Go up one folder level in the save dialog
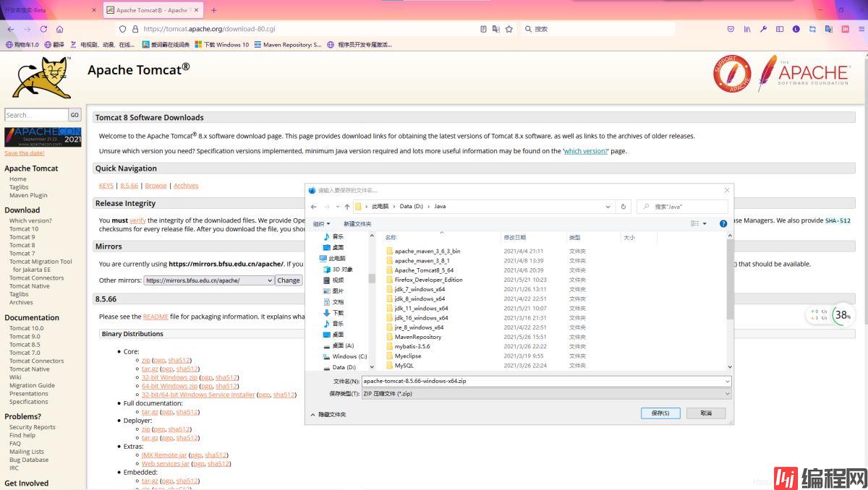The image size is (868, 490). 346,207
